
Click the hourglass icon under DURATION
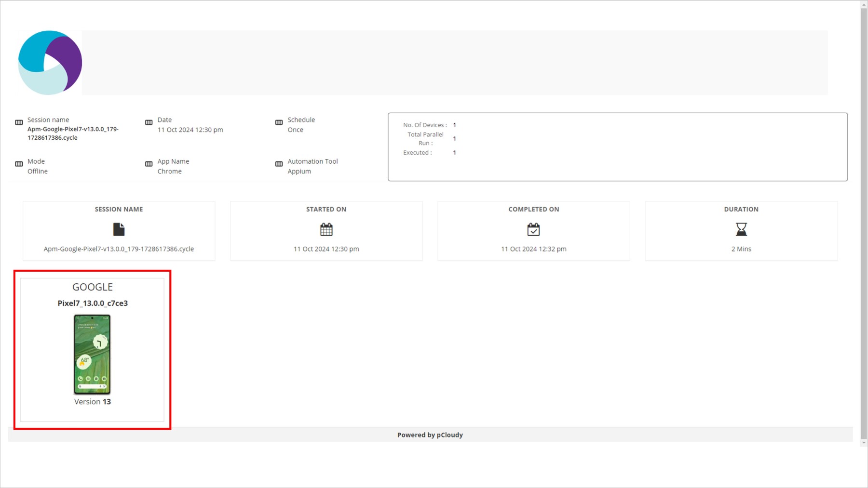[x=741, y=229]
